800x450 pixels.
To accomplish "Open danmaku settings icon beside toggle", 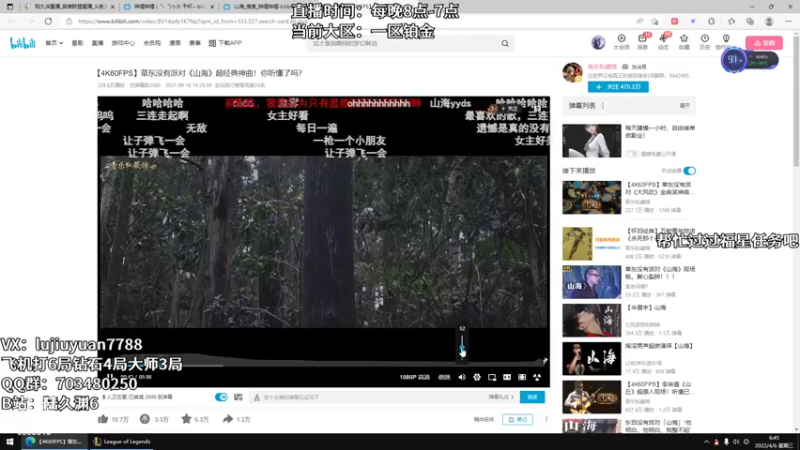I will pos(238,397).
